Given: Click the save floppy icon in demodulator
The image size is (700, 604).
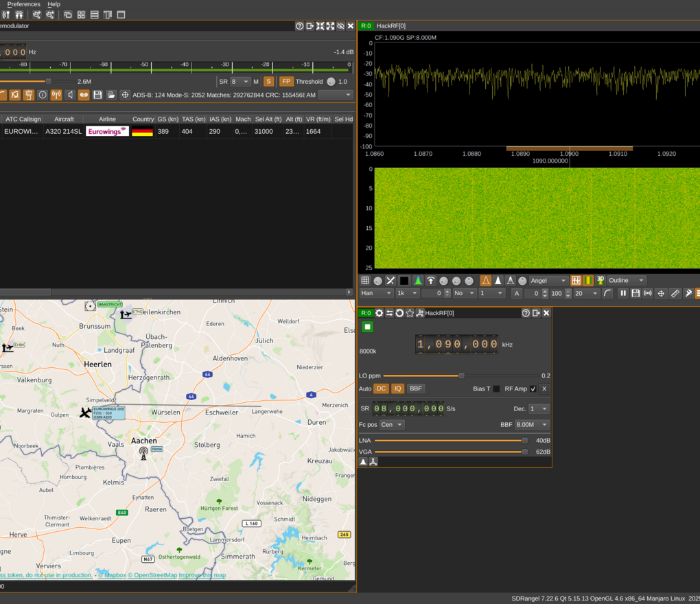Looking at the screenshot, I should 97,95.
